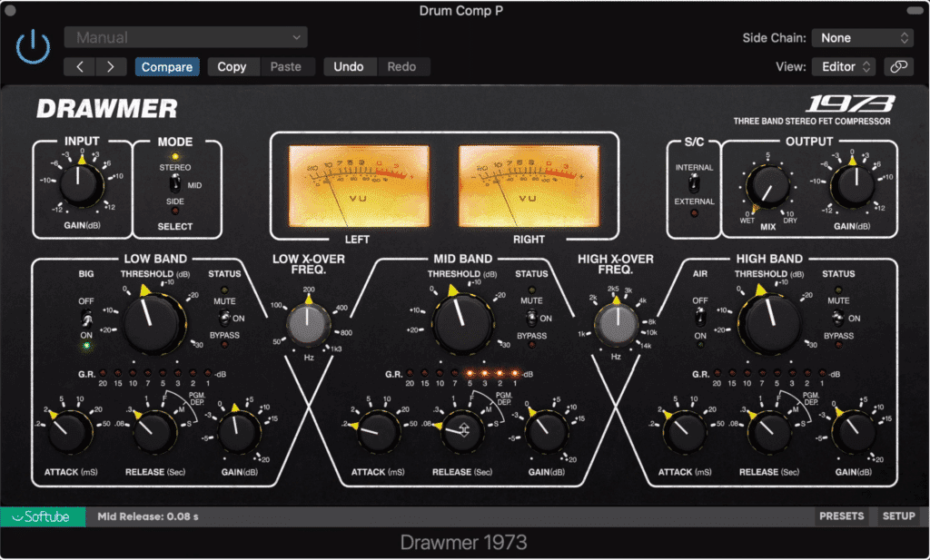Toggle the Stereo/Mid/Side mode select switch
Viewport: 930px width, 560px height.
pyautogui.click(x=175, y=184)
